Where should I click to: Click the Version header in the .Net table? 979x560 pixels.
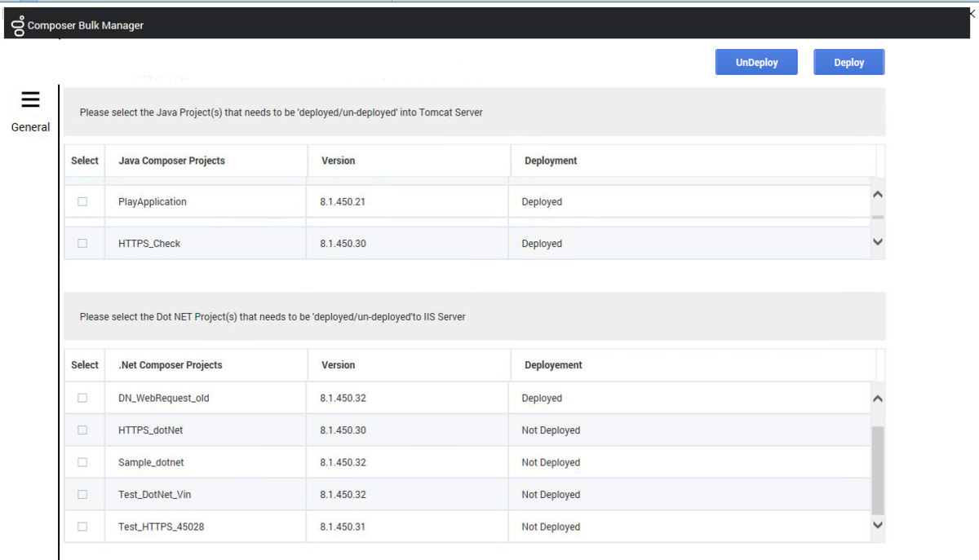coord(338,365)
